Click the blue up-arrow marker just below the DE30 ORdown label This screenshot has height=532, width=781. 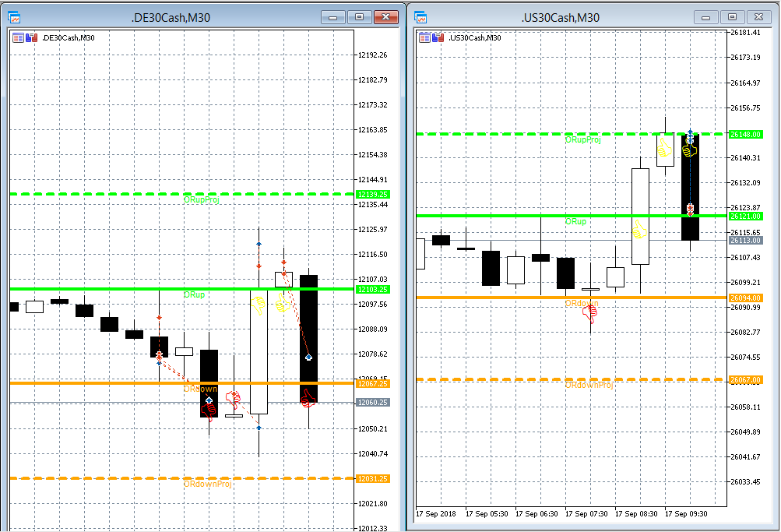(209, 400)
